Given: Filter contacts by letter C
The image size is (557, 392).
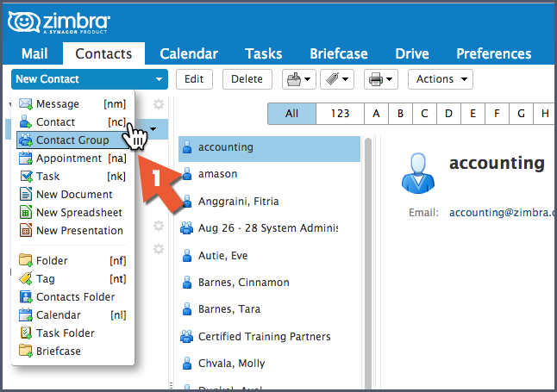Looking at the screenshot, I should click(424, 114).
